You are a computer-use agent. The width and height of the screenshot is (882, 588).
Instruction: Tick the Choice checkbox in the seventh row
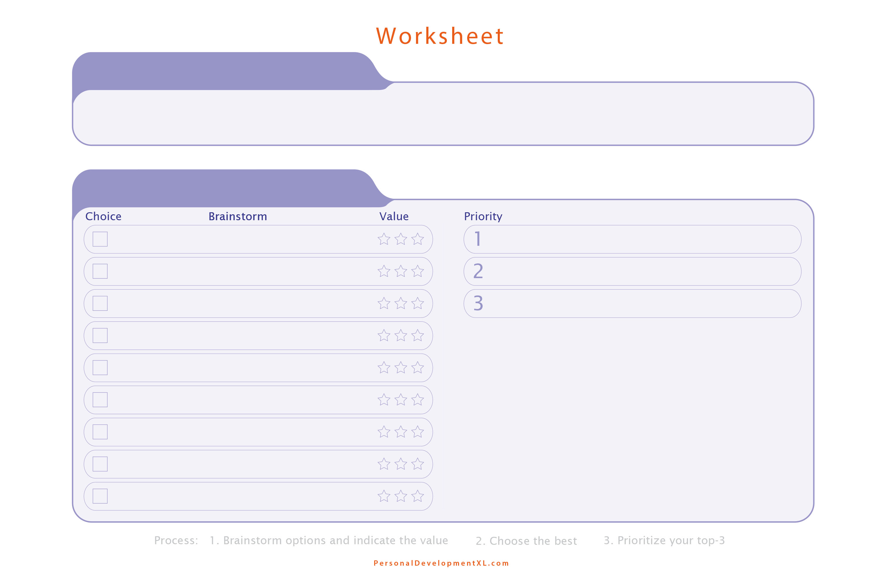click(x=100, y=432)
